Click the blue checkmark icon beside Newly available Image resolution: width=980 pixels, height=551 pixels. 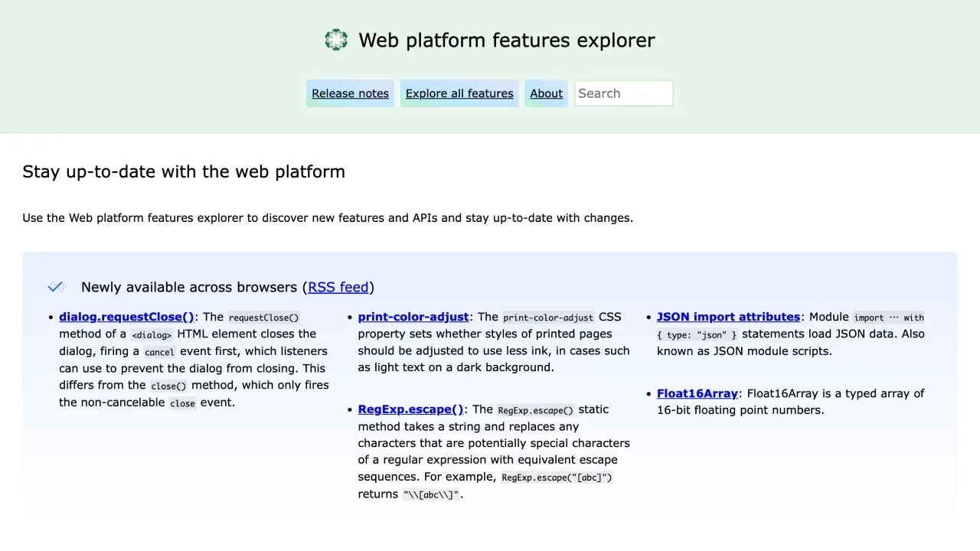[x=56, y=287]
